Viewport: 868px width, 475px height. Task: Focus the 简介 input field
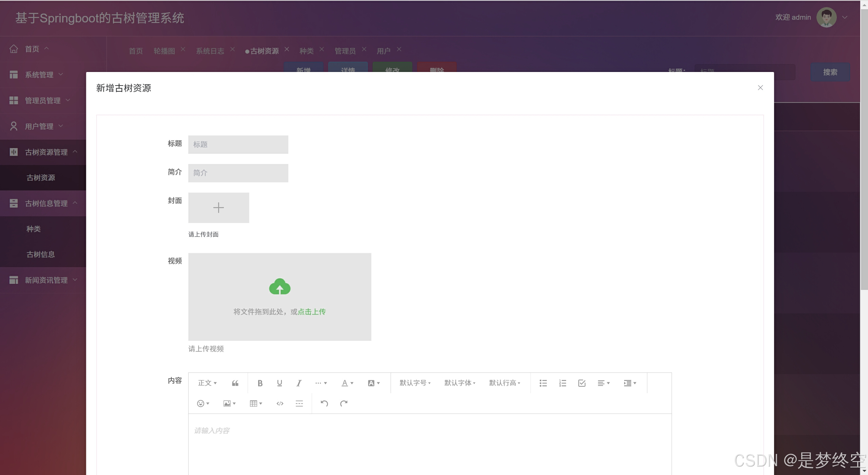238,173
